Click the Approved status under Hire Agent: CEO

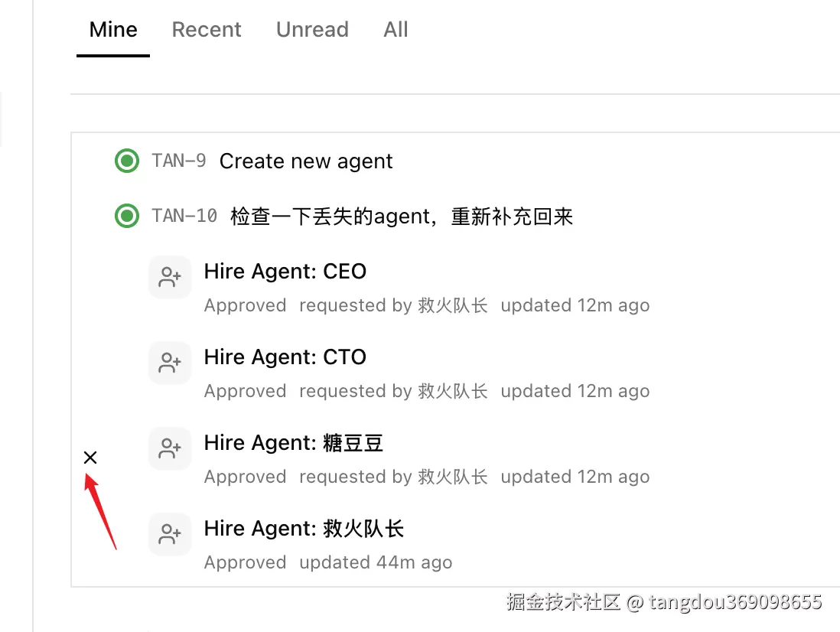tap(245, 305)
